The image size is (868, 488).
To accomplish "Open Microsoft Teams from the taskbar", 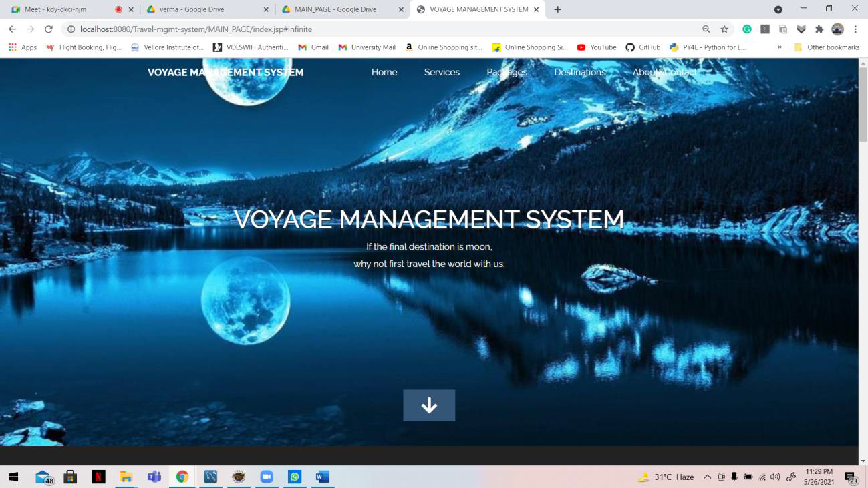I will pyautogui.click(x=154, y=477).
